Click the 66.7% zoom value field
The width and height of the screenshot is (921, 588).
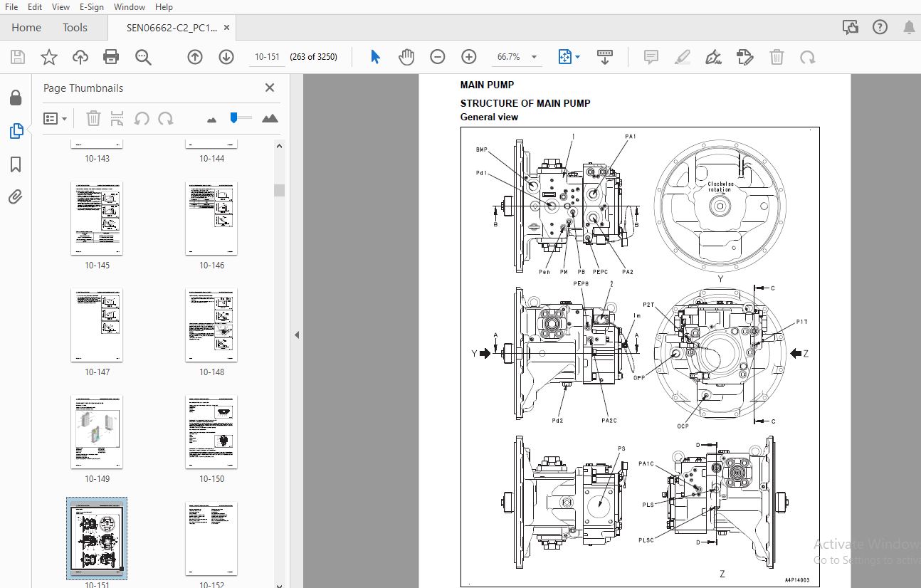(510, 57)
